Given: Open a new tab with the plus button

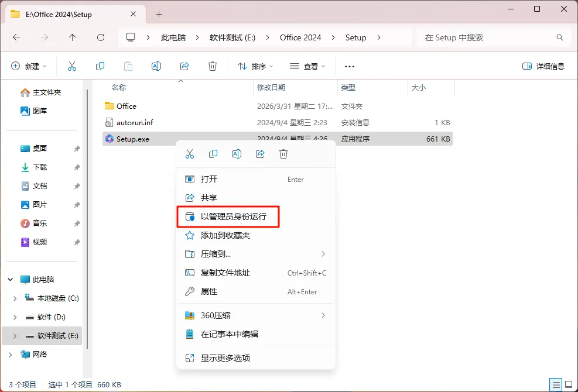Looking at the screenshot, I should pos(159,15).
